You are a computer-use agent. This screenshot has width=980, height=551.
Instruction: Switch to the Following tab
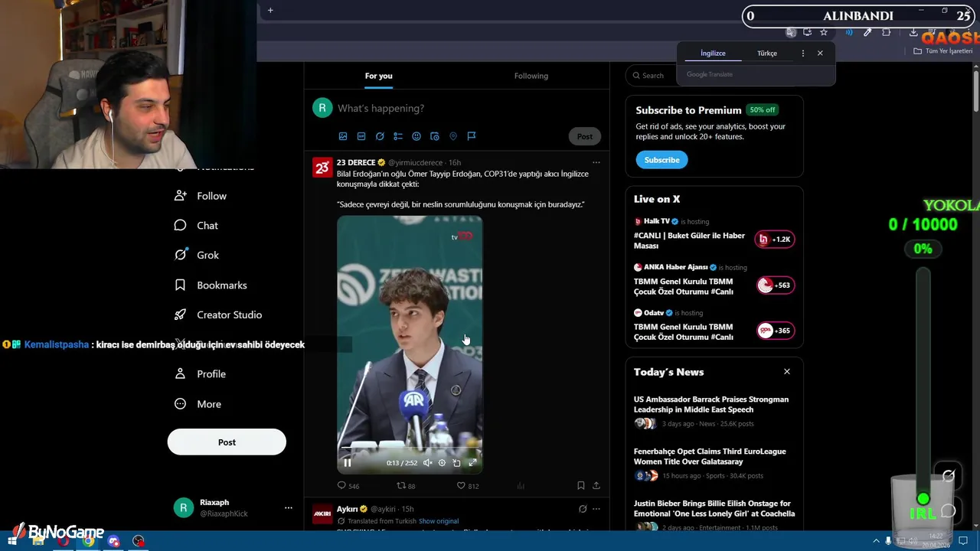pyautogui.click(x=531, y=76)
